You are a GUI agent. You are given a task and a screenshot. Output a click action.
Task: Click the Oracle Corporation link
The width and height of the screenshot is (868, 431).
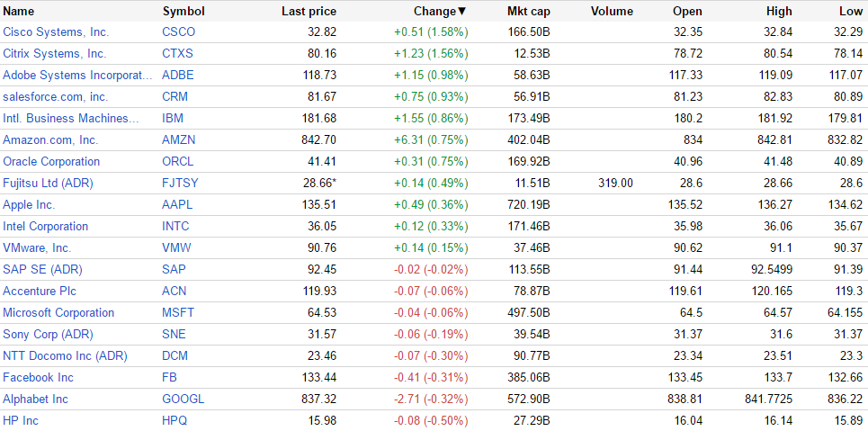point(51,161)
